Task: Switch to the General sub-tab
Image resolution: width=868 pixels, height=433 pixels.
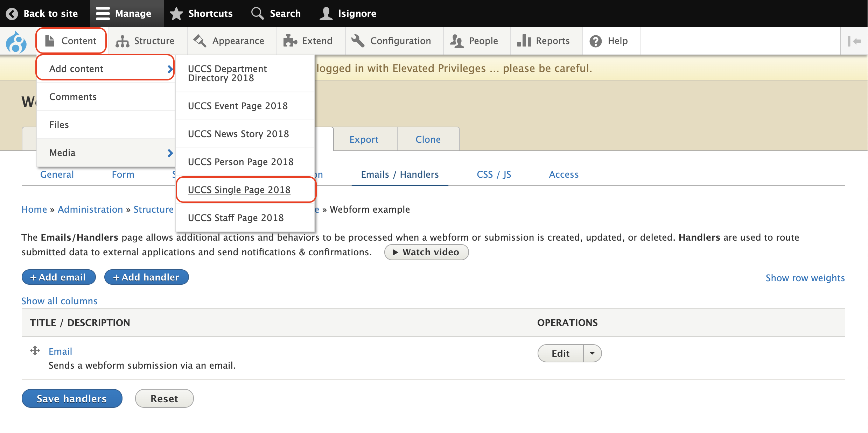Action: pos(57,175)
